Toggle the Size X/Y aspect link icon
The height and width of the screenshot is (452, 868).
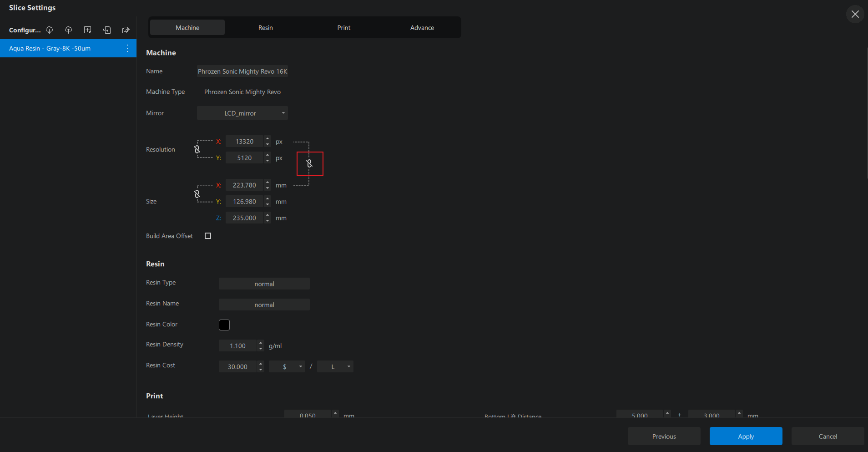pos(197,194)
